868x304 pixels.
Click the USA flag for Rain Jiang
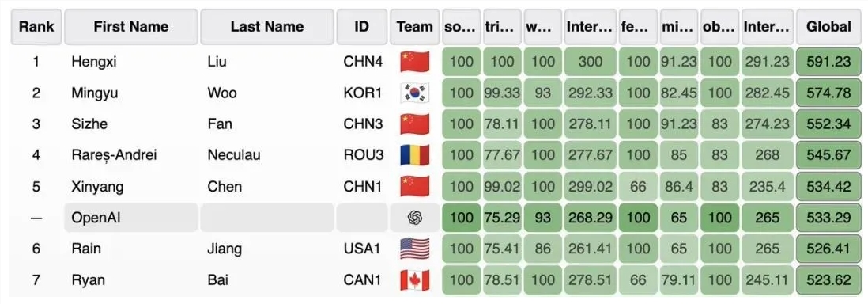pyautogui.click(x=414, y=249)
